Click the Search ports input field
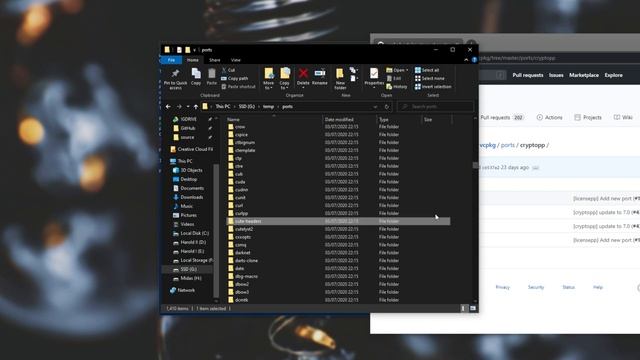Screen dimensions: 640x360 [435, 107]
